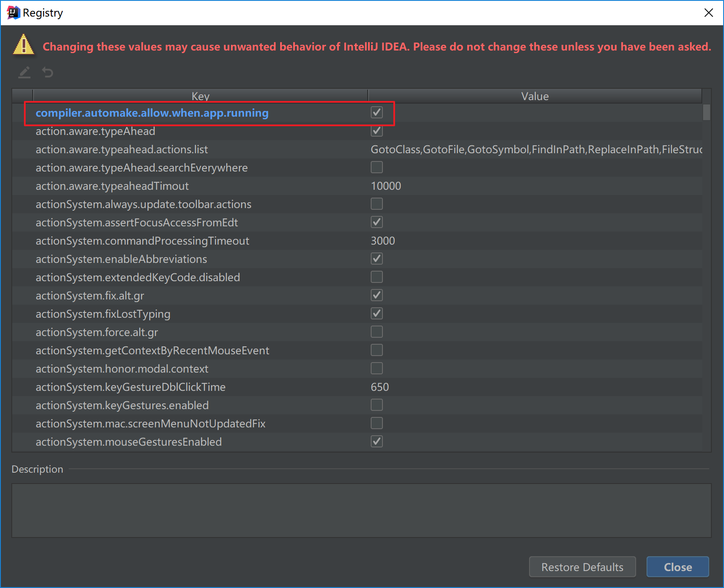The image size is (724, 588).
Task: Select the action.aware.typeahead.actions.list key
Action: (x=122, y=149)
